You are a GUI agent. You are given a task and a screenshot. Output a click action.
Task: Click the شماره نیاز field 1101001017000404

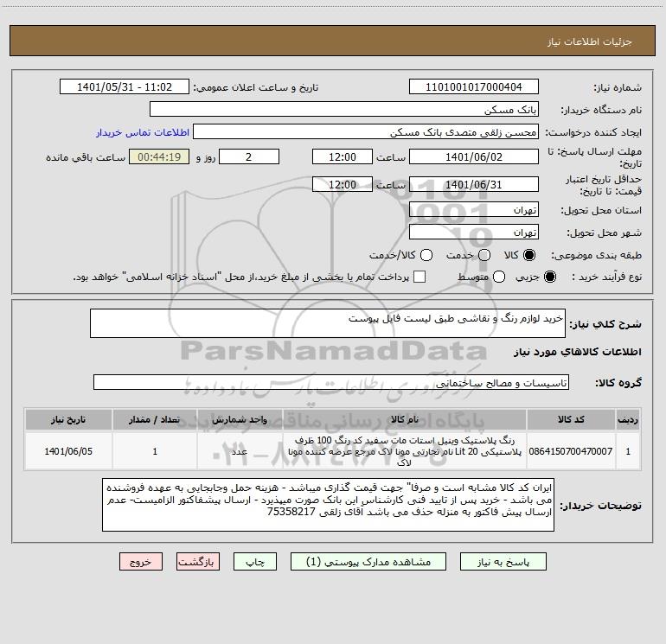coord(474,86)
